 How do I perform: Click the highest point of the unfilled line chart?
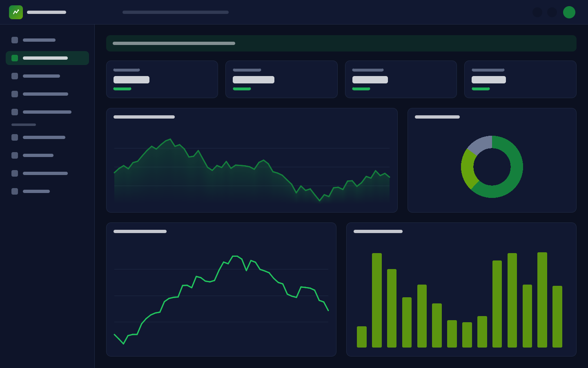pyautogui.click(x=235, y=256)
